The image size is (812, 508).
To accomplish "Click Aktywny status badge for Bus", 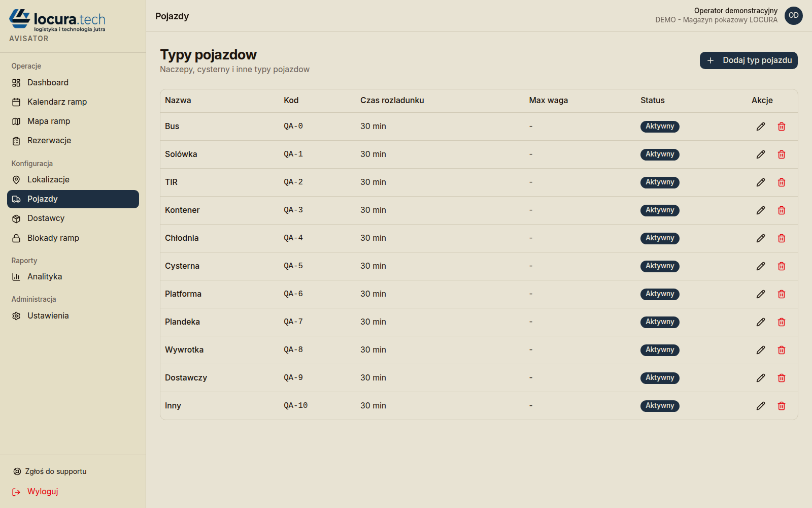I will click(x=660, y=126).
